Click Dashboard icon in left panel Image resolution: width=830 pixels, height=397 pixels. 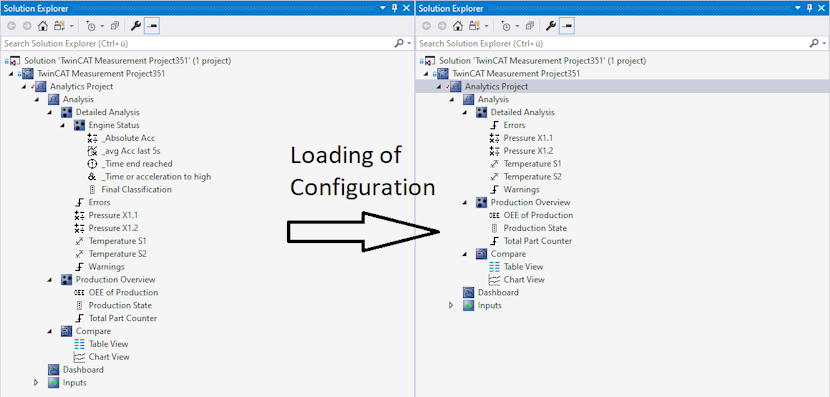point(53,369)
